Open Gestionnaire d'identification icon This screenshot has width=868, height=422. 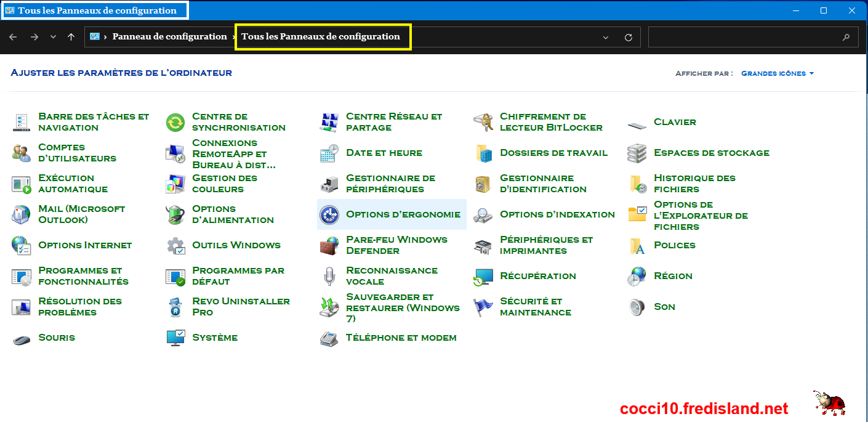(x=483, y=184)
